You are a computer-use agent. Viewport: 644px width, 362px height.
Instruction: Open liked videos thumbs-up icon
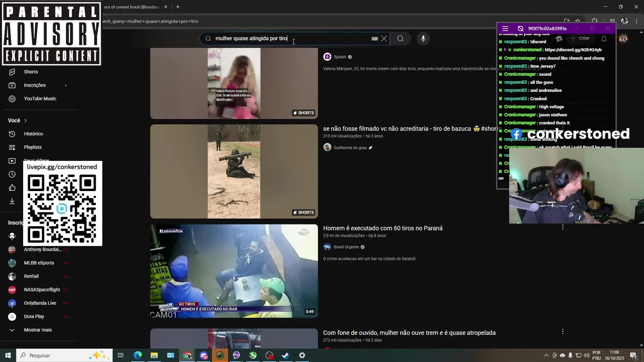coord(12,188)
